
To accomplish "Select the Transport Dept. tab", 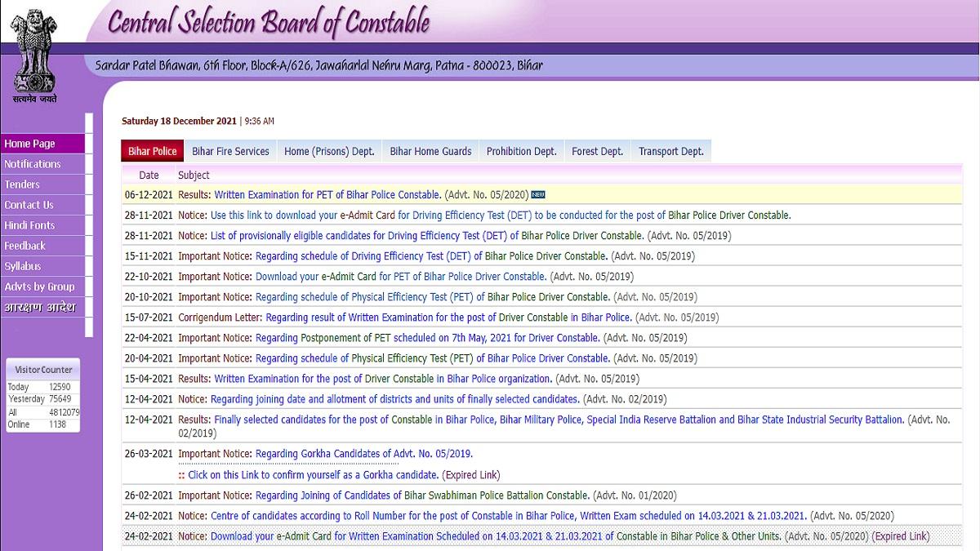I will pos(670,151).
